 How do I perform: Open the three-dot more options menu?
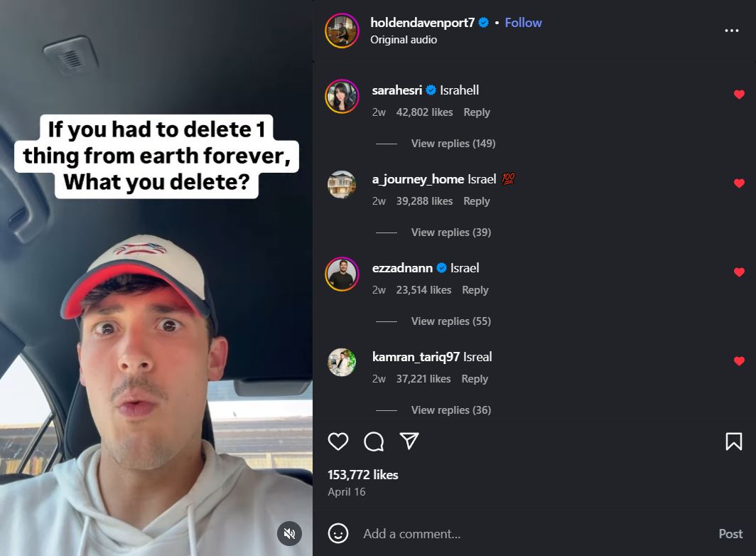pos(731,31)
